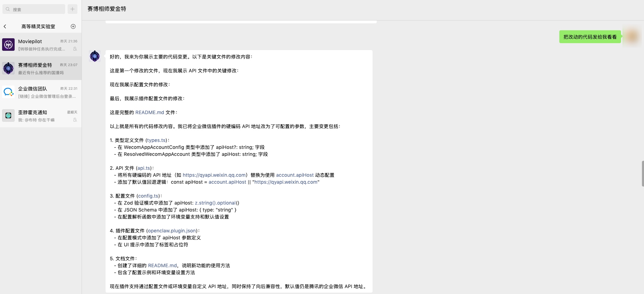
Task: Open quoted https://qyapi.weixin.qq.com link in fallback line
Action: click(286, 182)
